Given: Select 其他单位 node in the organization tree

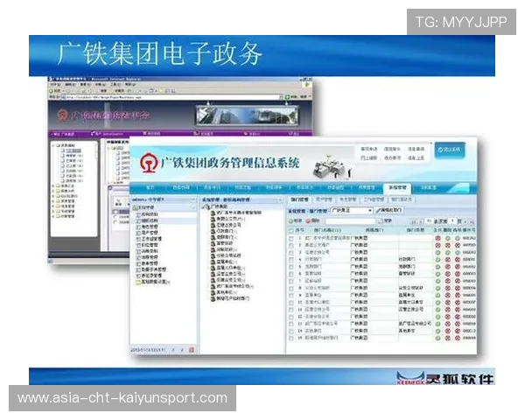Looking at the screenshot, I should click(x=224, y=292).
